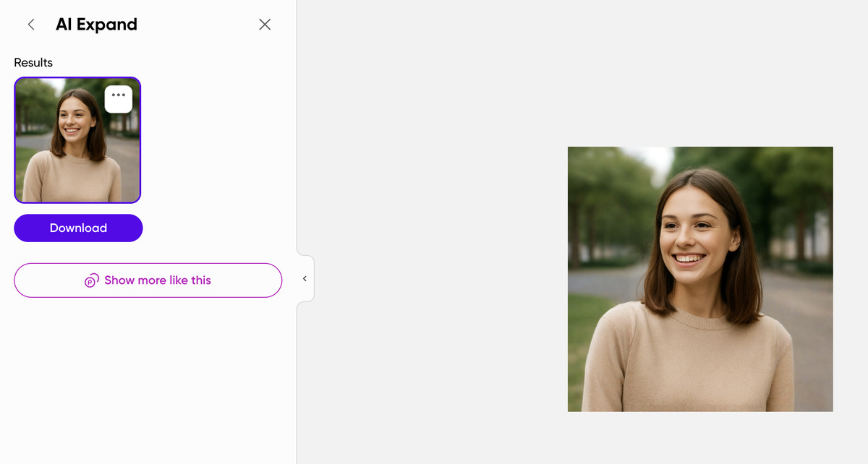This screenshot has height=464, width=868.
Task: Click the icon inside Show more like this
Action: coord(92,280)
